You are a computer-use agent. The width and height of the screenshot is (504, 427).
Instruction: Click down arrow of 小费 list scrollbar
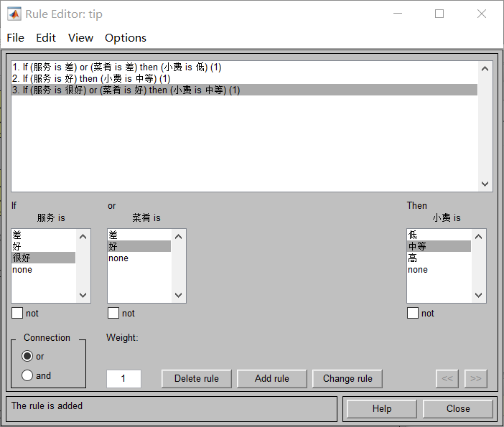tap(478, 295)
